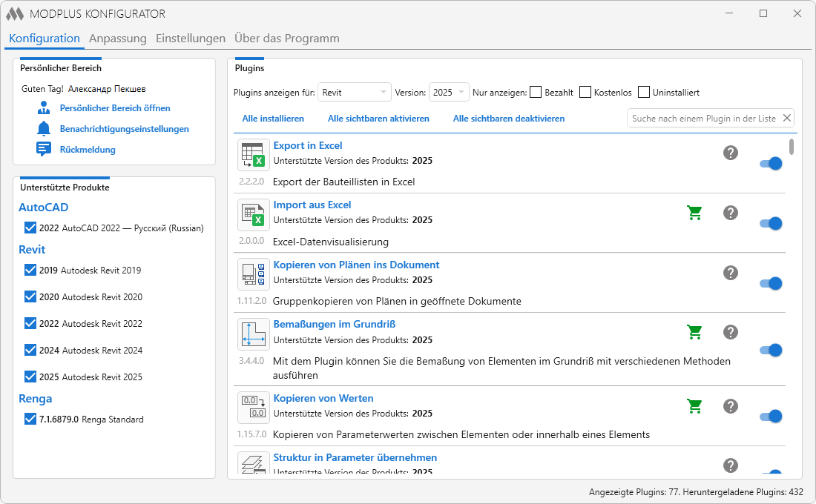Screen dimensions: 816x504
Task: Click the ModPlus logo icon in title bar
Action: pyautogui.click(x=15, y=14)
